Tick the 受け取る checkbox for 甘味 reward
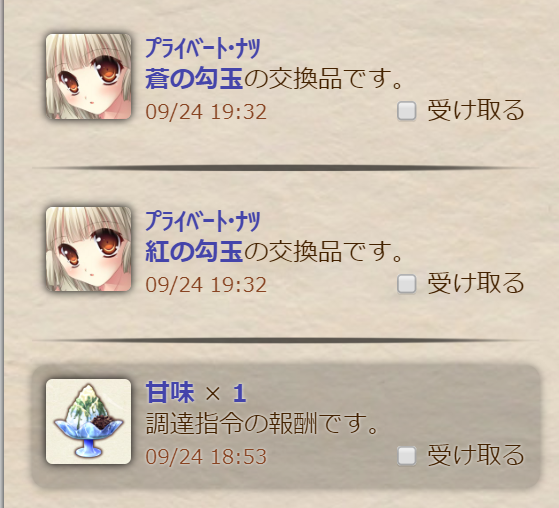 click(407, 456)
